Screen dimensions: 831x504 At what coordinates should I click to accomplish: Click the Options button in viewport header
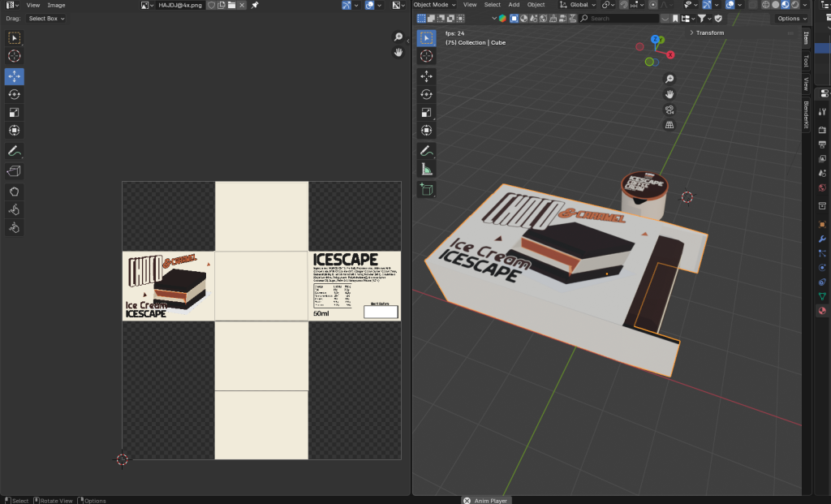[x=790, y=18]
